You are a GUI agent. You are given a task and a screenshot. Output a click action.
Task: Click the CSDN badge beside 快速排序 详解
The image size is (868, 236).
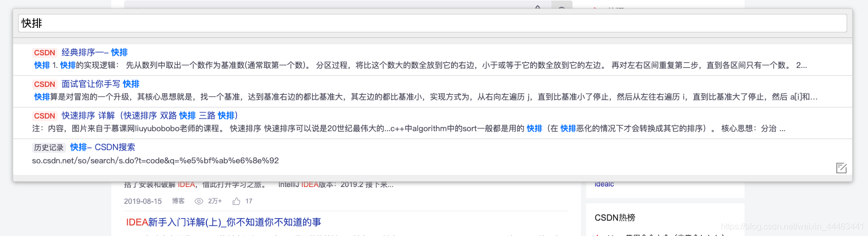[44, 116]
